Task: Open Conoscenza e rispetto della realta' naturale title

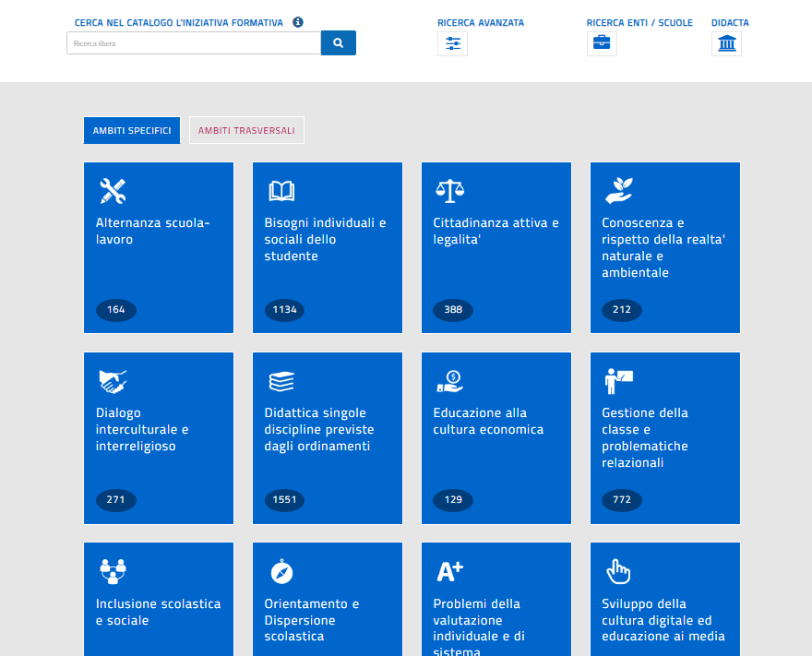Action: click(663, 247)
